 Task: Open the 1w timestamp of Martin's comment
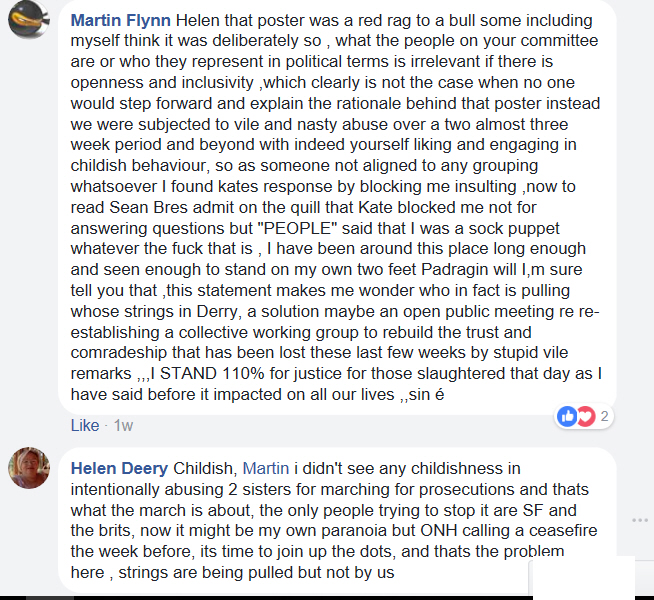point(123,425)
